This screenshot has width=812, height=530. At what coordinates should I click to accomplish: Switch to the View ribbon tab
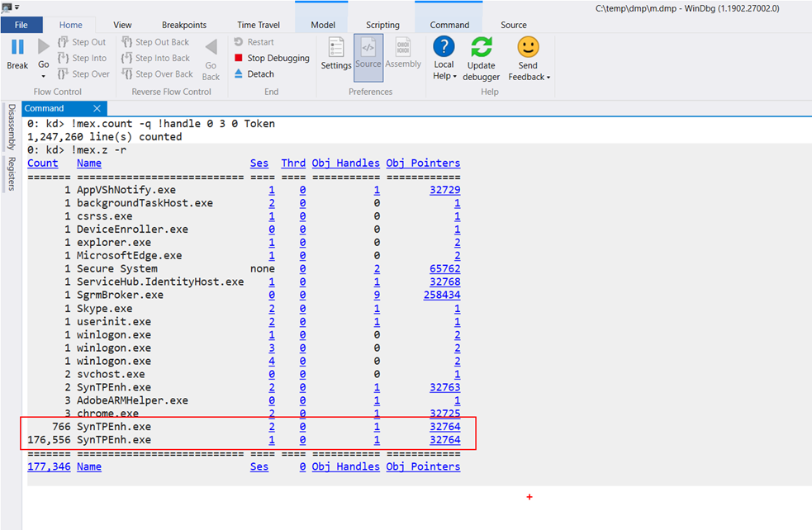coord(122,25)
